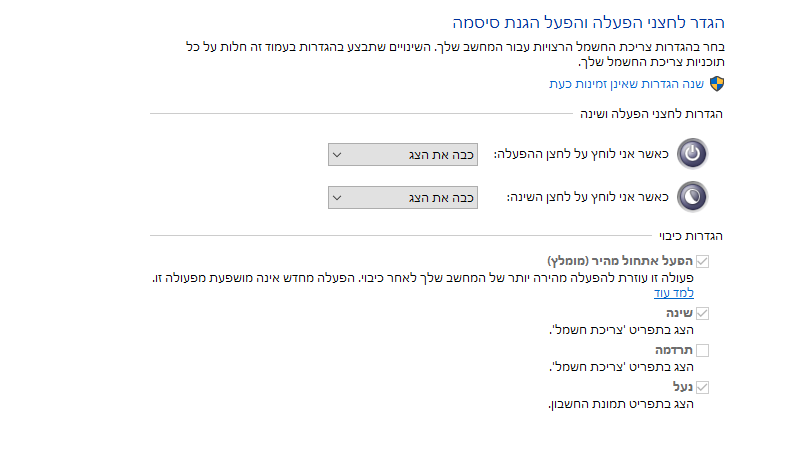Click 'הגדרות לחצני הפעלה ושינה' section header
The width and height of the screenshot is (791, 459).
click(x=652, y=114)
